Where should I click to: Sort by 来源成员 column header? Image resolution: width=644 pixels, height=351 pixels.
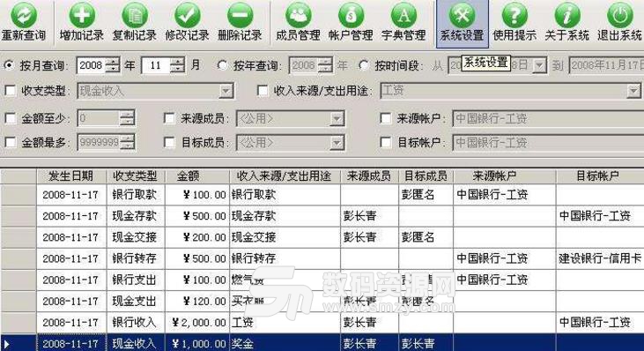pos(369,175)
